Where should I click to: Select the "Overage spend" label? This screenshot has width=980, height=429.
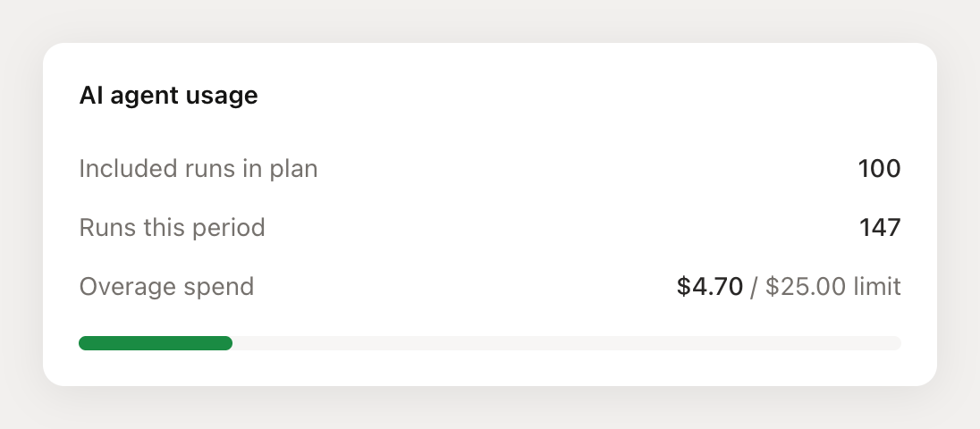click(166, 287)
